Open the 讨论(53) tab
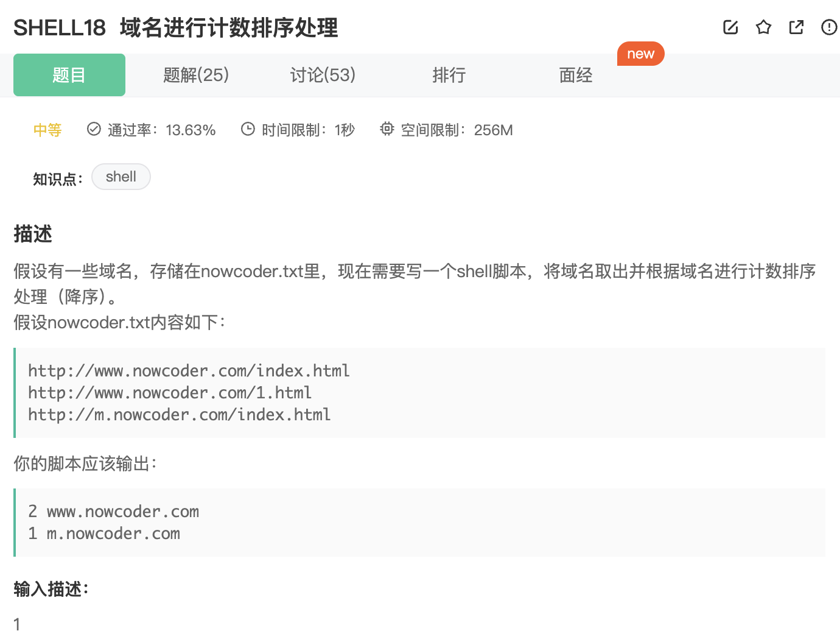Screen dimensions: 840x631 pyautogui.click(x=323, y=75)
